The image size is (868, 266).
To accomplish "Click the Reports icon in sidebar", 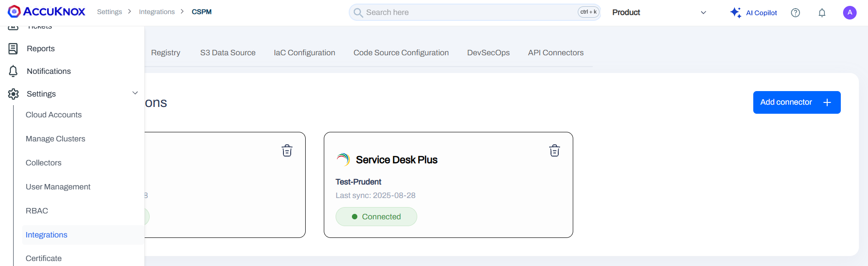I will coord(14,48).
